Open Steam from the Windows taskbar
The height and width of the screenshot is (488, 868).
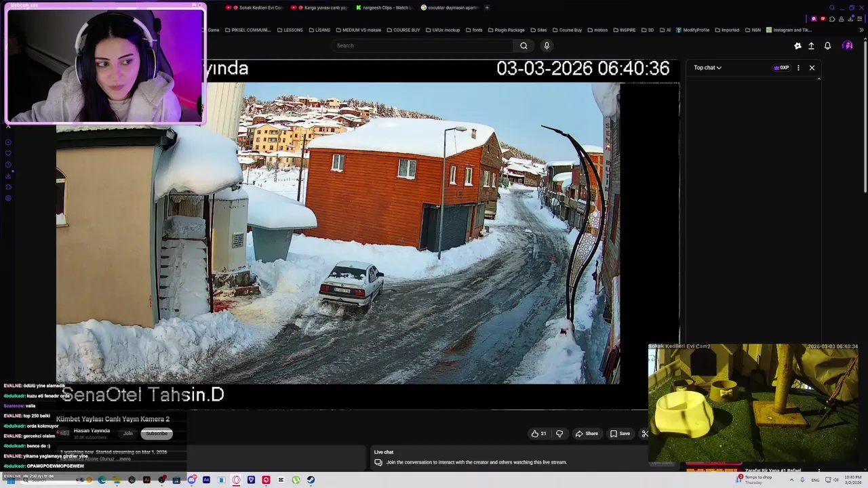(x=311, y=480)
